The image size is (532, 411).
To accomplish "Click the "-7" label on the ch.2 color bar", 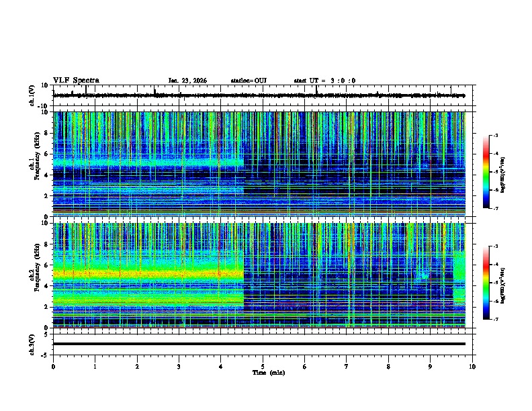I will (496, 319).
